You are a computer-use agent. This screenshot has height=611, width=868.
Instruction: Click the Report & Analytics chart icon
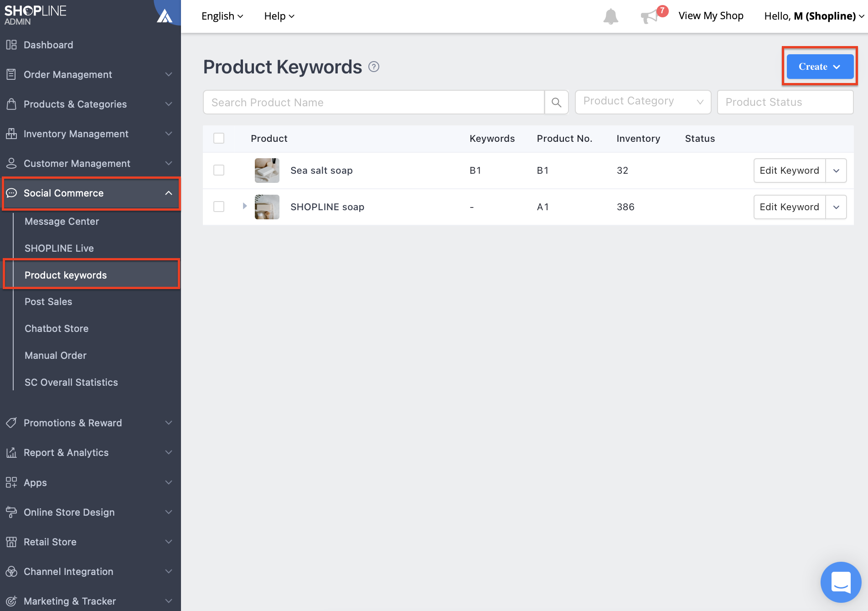point(11,452)
